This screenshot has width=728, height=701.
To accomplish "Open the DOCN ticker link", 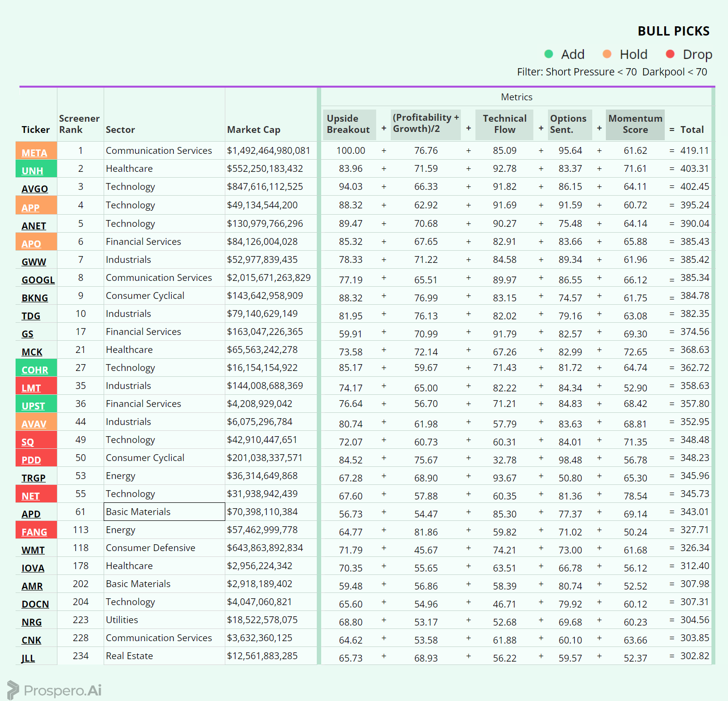I will [35, 604].
